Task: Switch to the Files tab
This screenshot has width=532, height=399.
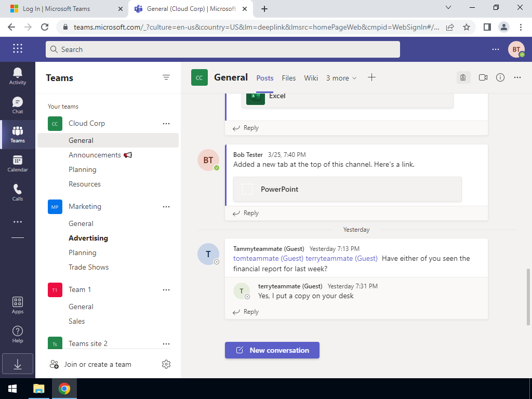Action: (x=289, y=78)
